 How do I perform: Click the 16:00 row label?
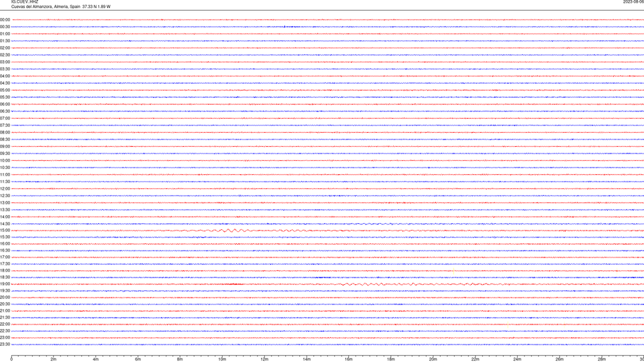(5, 244)
